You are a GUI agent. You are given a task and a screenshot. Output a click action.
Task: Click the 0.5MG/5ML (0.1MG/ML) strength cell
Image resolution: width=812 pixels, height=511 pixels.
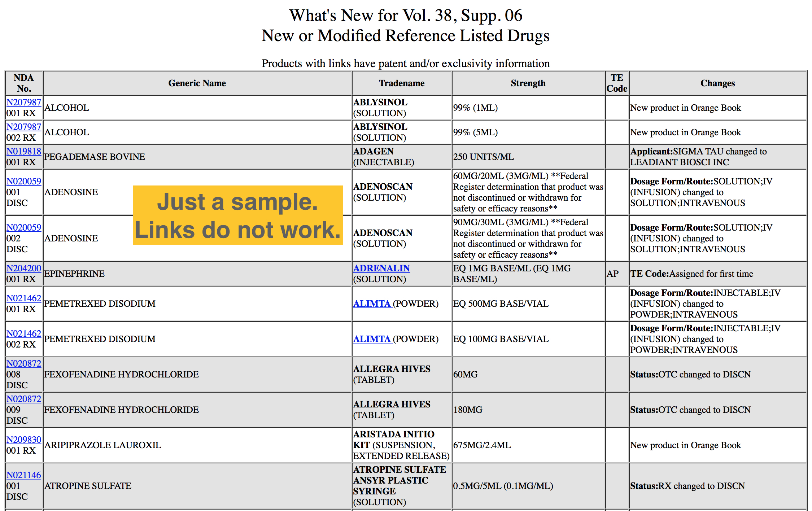click(x=528, y=486)
